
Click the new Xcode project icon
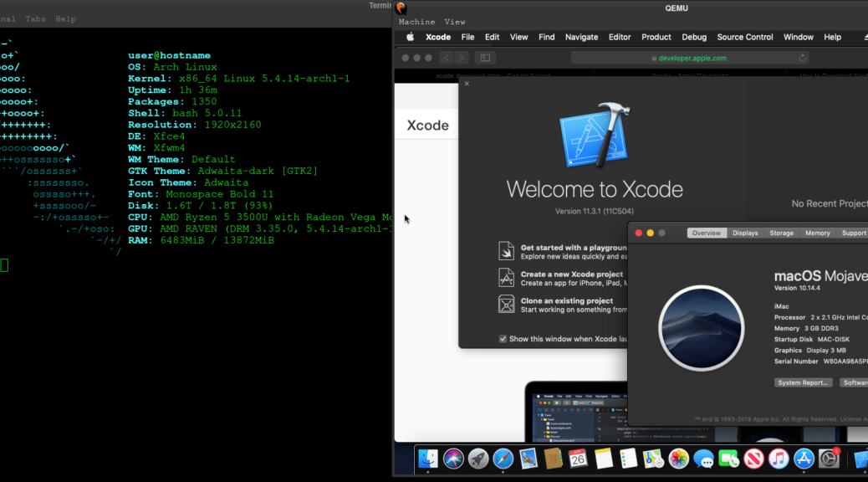tap(506, 278)
